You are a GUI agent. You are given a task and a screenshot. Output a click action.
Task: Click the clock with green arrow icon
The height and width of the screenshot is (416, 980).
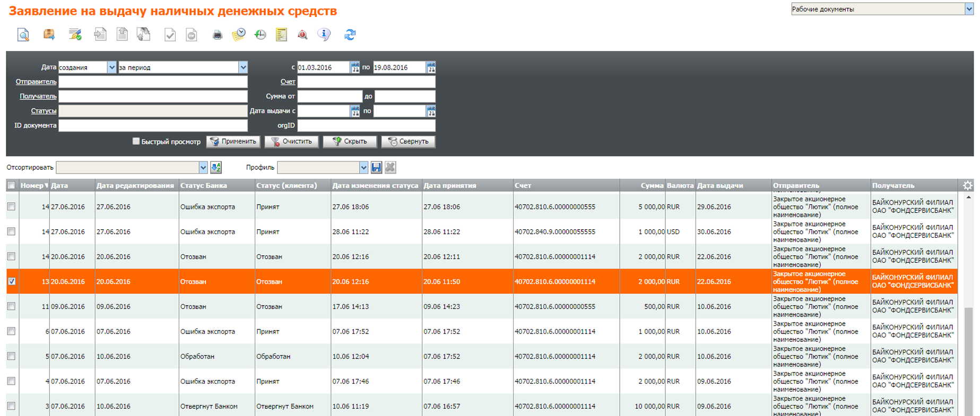pyautogui.click(x=261, y=35)
